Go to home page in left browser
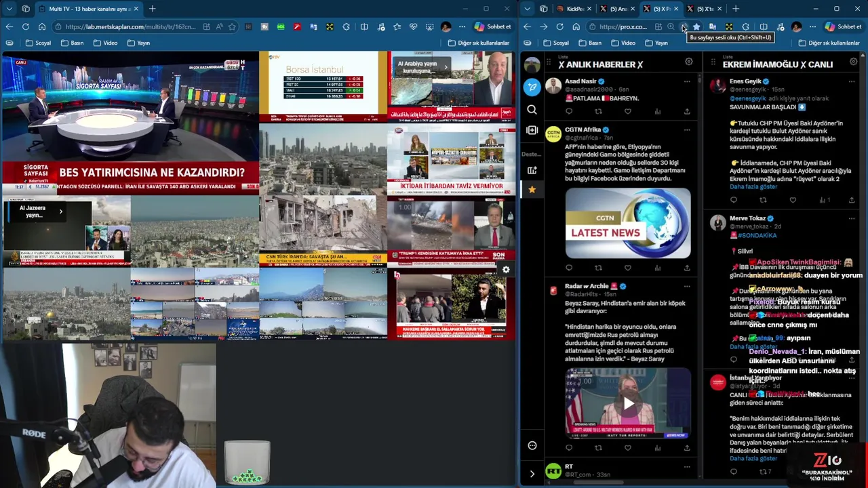The height and width of the screenshot is (488, 868). point(42,26)
